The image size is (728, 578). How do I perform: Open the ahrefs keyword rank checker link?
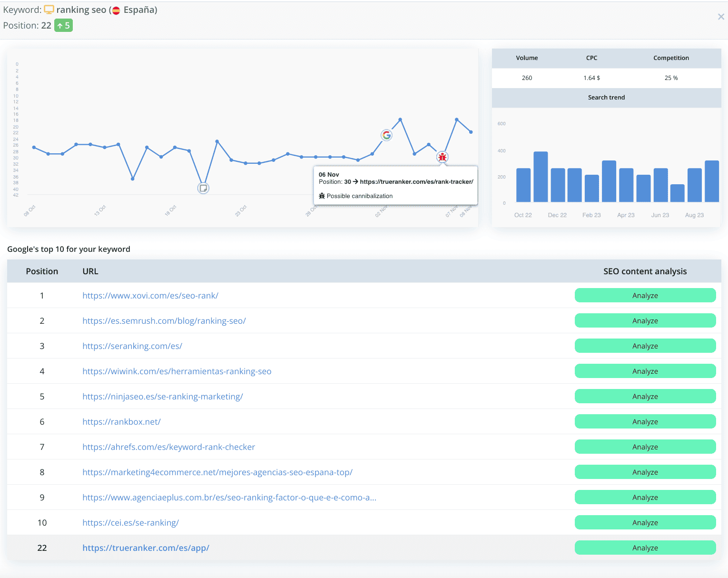[x=168, y=447]
